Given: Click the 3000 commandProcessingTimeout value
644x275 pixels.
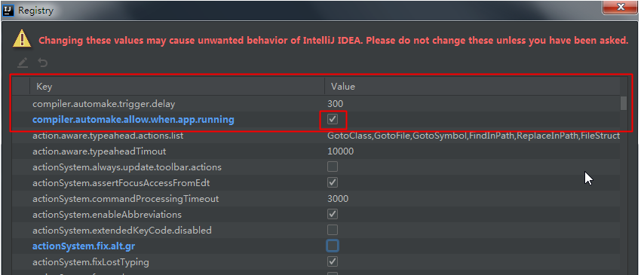Looking at the screenshot, I should click(x=338, y=199).
